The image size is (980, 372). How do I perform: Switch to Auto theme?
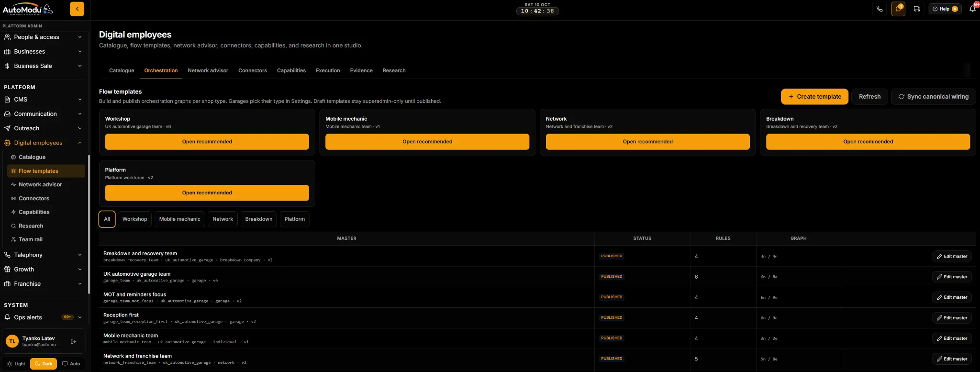coord(71,364)
